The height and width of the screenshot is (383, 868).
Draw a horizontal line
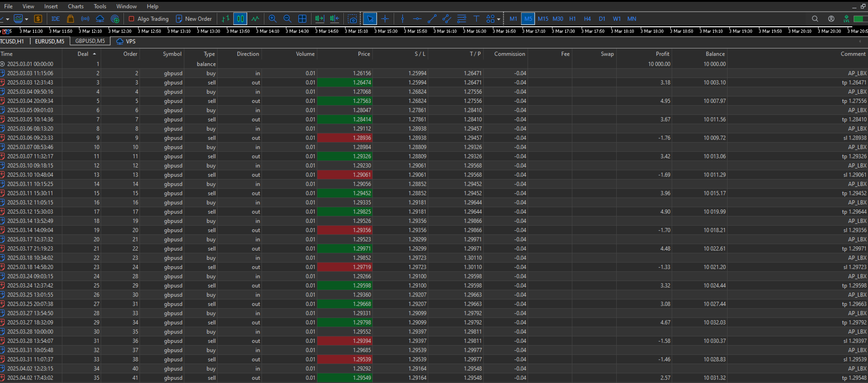click(417, 19)
